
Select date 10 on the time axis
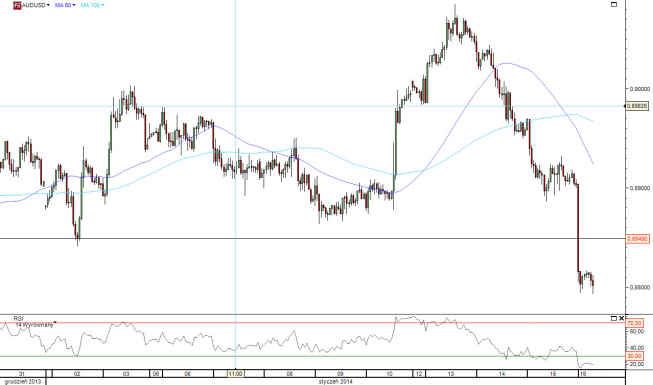pos(389,374)
